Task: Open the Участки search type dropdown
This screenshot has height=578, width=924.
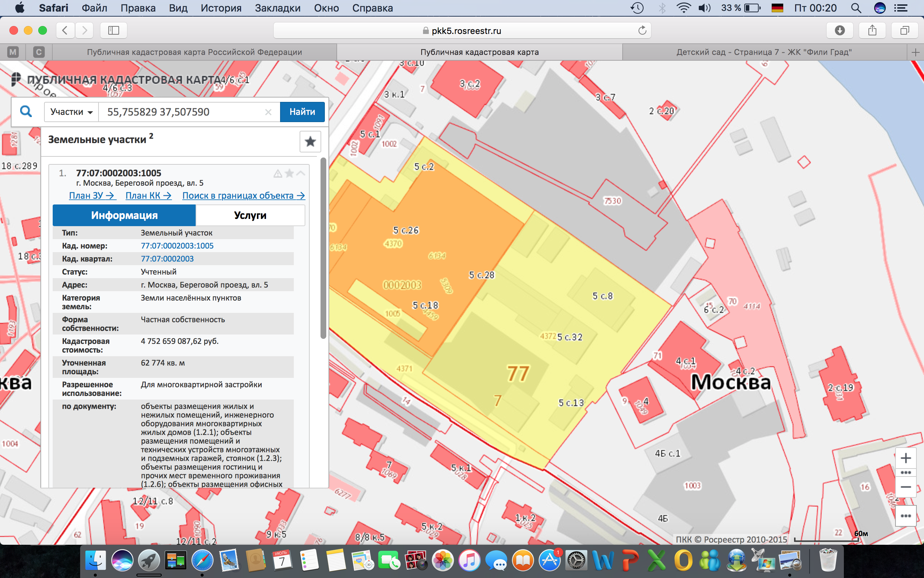Action: (71, 112)
